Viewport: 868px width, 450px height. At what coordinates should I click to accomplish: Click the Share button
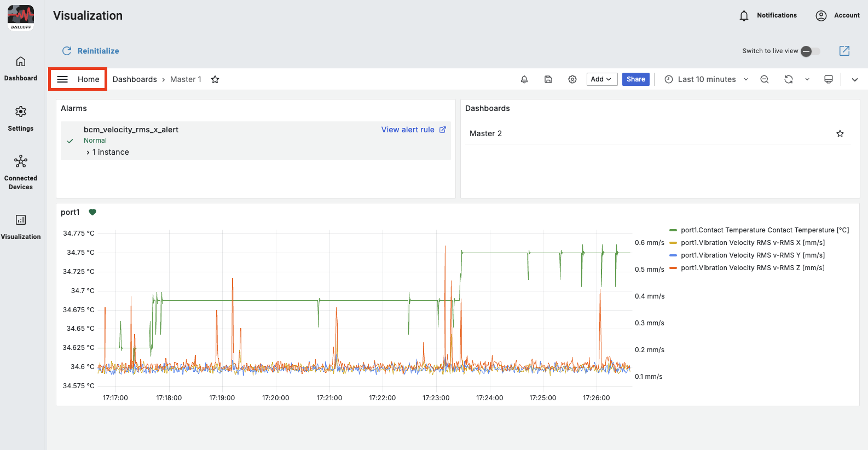(635, 79)
